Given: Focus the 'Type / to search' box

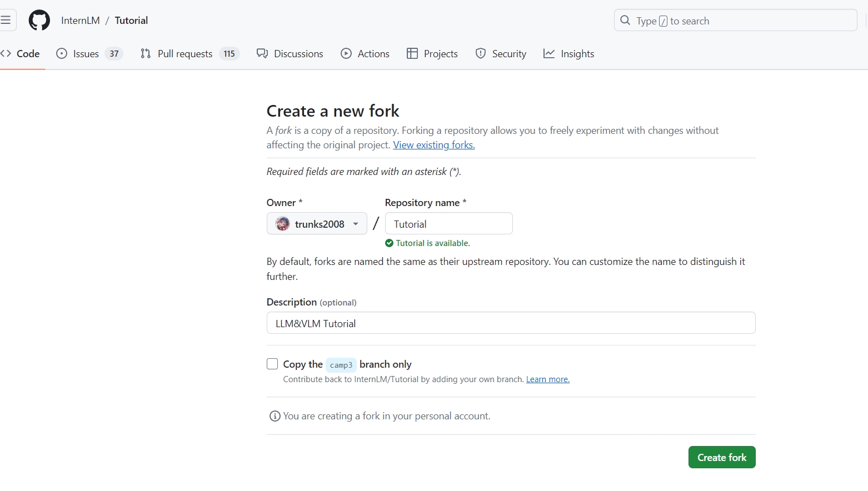Looking at the screenshot, I should tap(735, 21).
